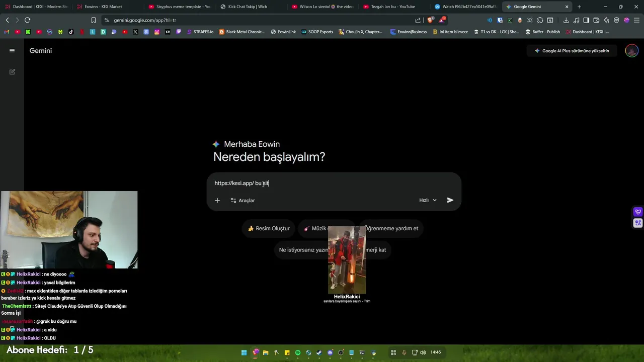The height and width of the screenshot is (362, 644).
Task: Open the Brave VPN shield icon
Action: [616, 20]
